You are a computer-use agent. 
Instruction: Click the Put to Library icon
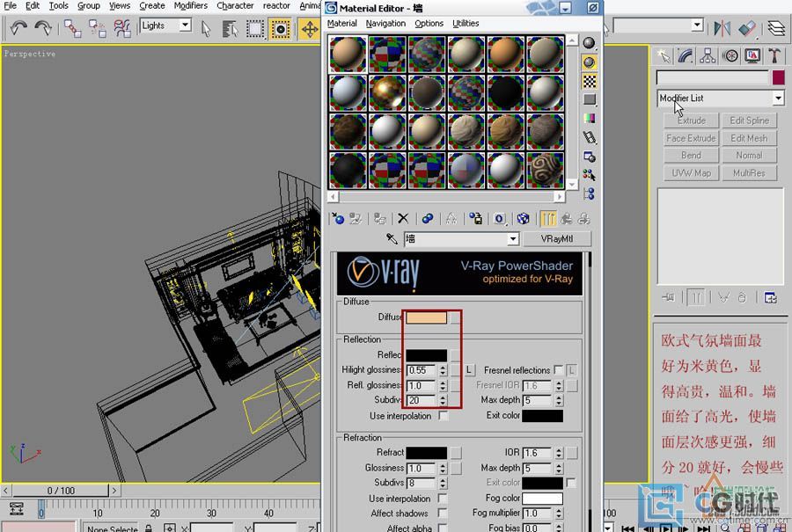475,219
